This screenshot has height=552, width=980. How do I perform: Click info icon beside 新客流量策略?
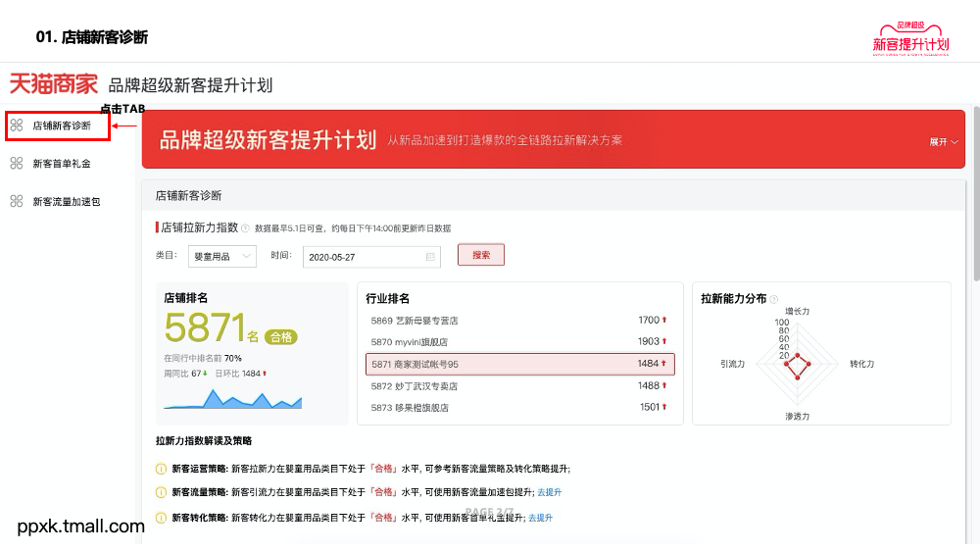click(161, 492)
